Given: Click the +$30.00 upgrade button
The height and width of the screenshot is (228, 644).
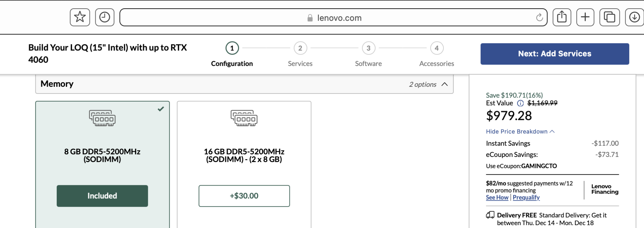Looking at the screenshot, I should pyautogui.click(x=244, y=196).
